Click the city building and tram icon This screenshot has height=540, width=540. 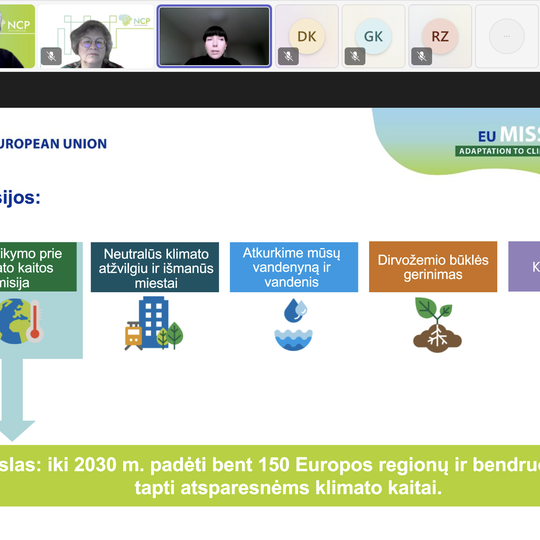click(154, 323)
